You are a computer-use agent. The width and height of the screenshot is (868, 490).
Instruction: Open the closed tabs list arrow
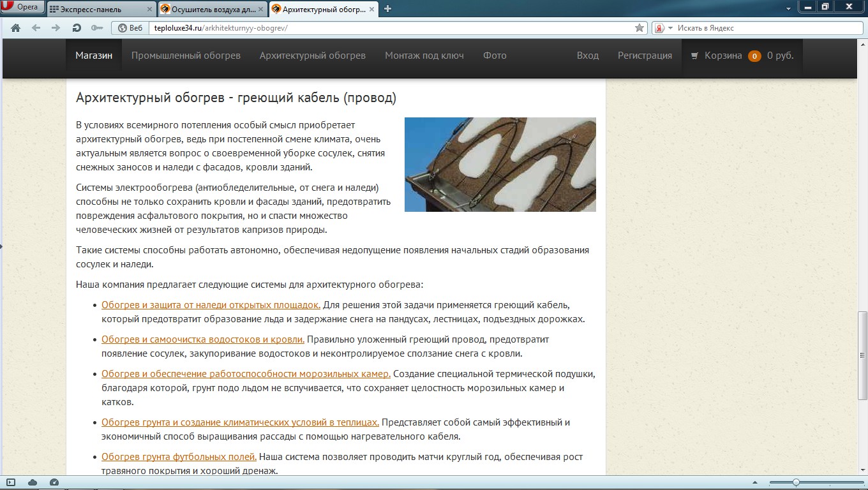click(x=789, y=9)
